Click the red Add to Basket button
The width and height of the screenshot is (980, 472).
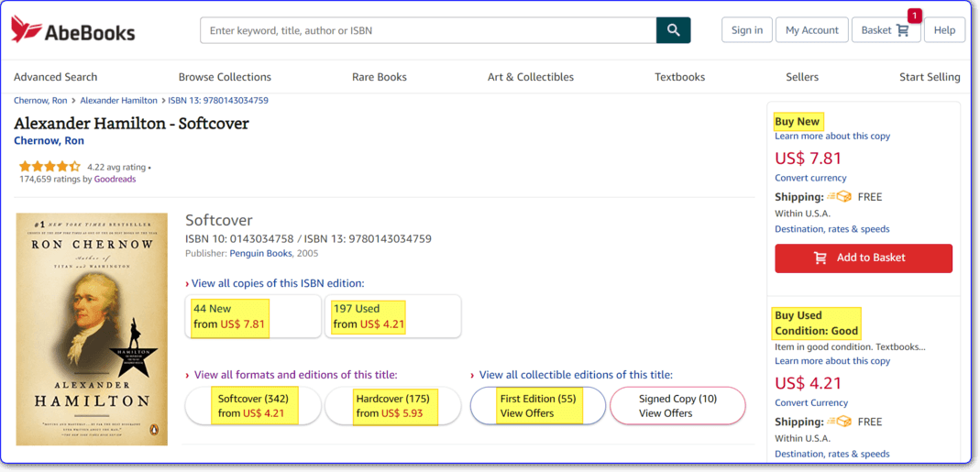click(x=864, y=258)
